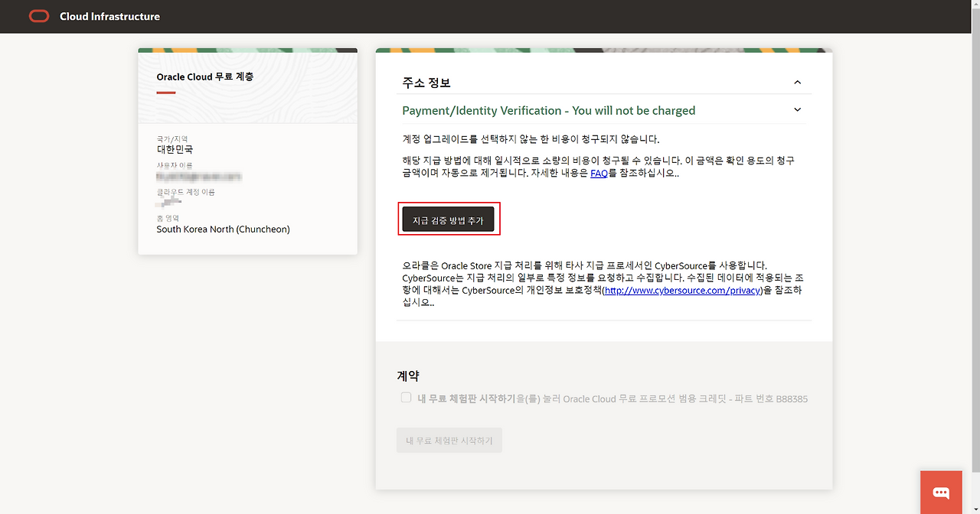Click the Cloud Infrastructure header title
This screenshot has width=980, height=514.
pyautogui.click(x=109, y=16)
